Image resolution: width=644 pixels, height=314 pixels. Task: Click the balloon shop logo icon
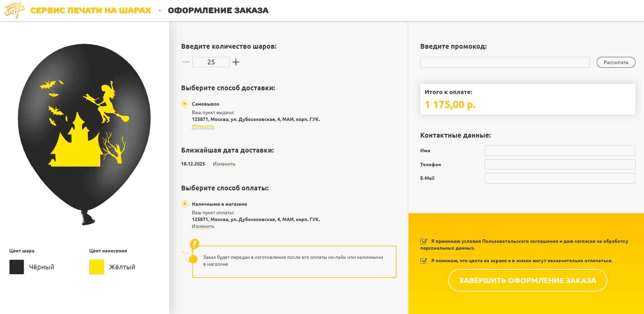pos(14,10)
